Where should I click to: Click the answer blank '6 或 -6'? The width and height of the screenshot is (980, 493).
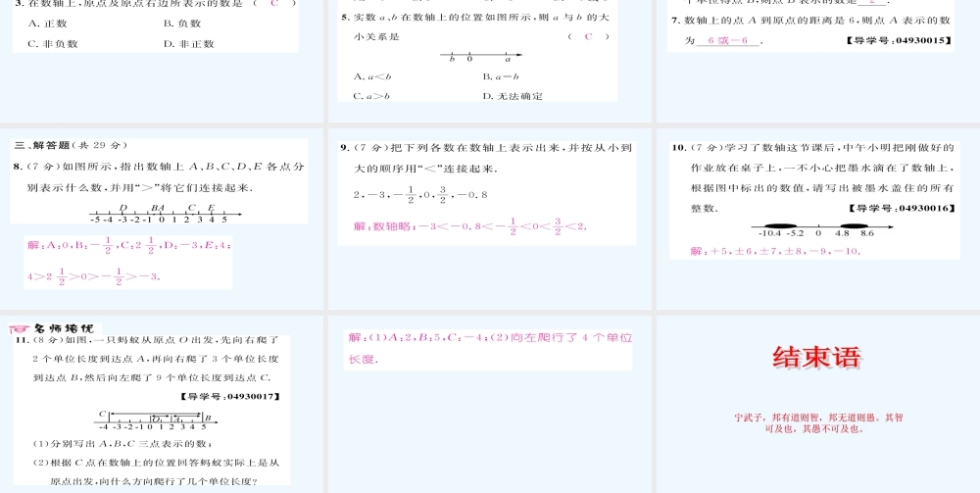click(728, 41)
